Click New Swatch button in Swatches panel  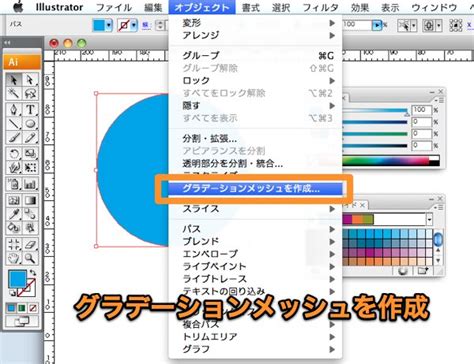coord(423,271)
